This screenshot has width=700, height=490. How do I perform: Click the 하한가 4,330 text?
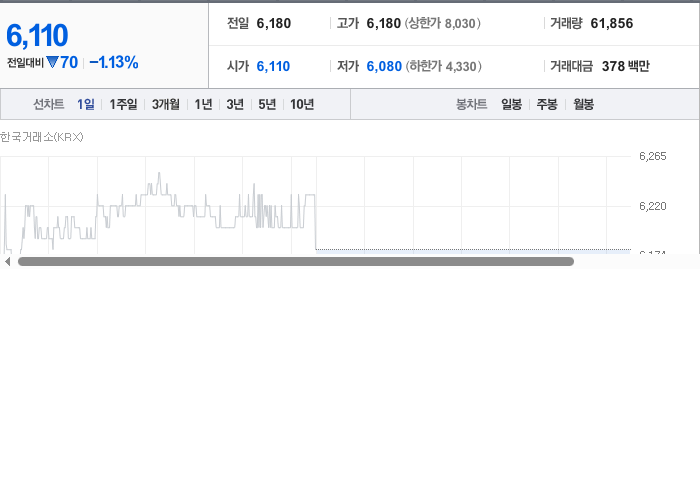pyautogui.click(x=443, y=66)
